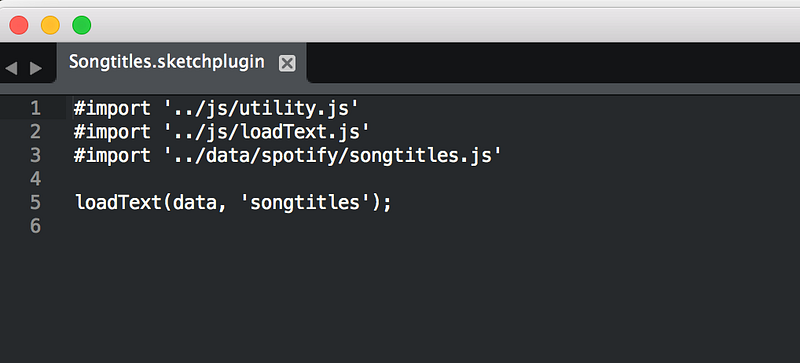Image resolution: width=800 pixels, height=363 pixels.
Task: Click the yellow minimize window button
Action: 50,25
